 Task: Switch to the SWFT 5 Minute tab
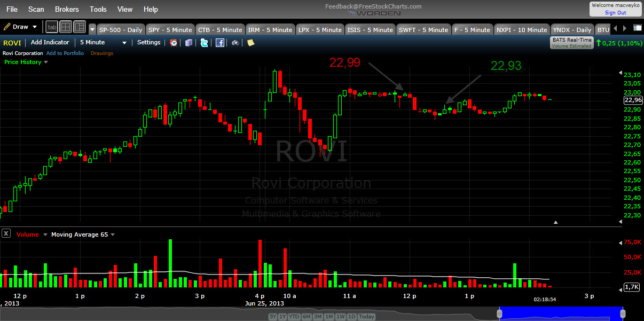pyautogui.click(x=423, y=29)
